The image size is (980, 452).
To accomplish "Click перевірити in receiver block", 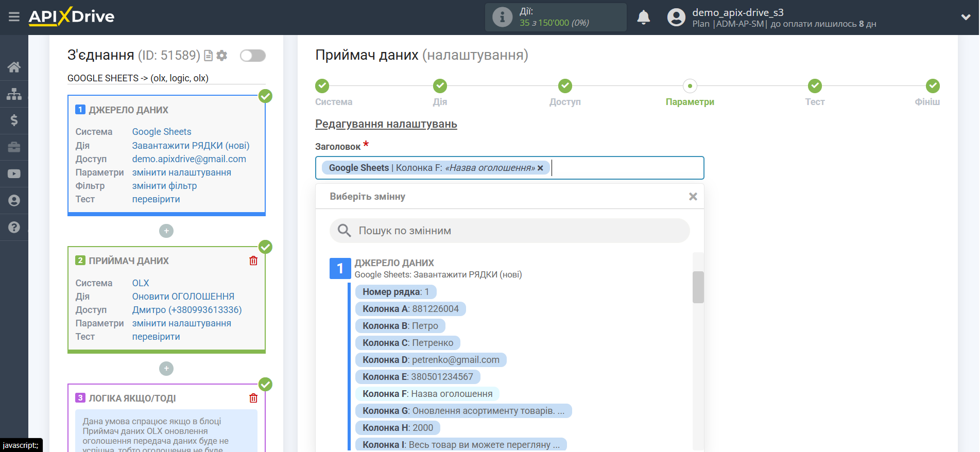I will [156, 337].
